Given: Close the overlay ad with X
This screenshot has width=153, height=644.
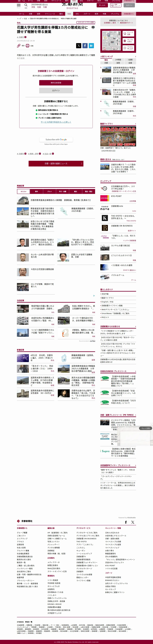Looking at the screenshot, I should 151,424.
